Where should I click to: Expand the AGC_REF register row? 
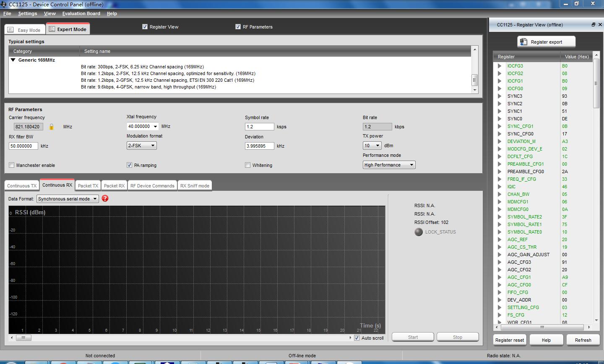click(500, 239)
